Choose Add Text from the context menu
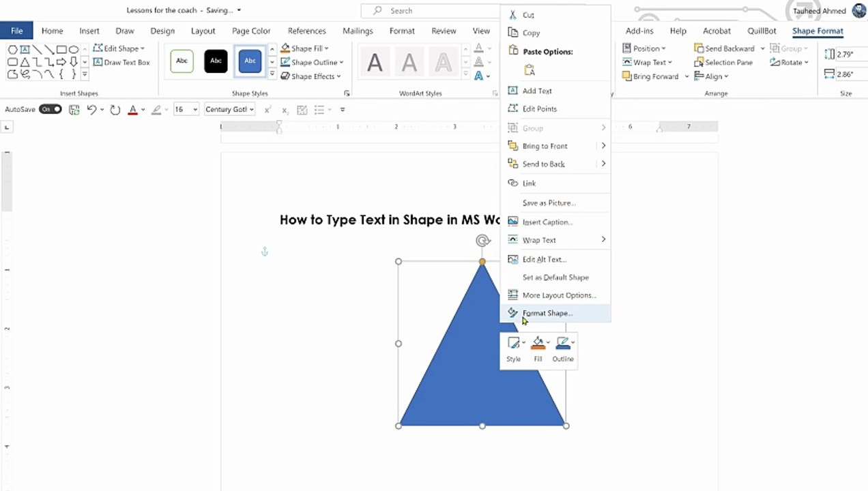Screen dimensions: 868x491 pyautogui.click(x=555, y=91)
